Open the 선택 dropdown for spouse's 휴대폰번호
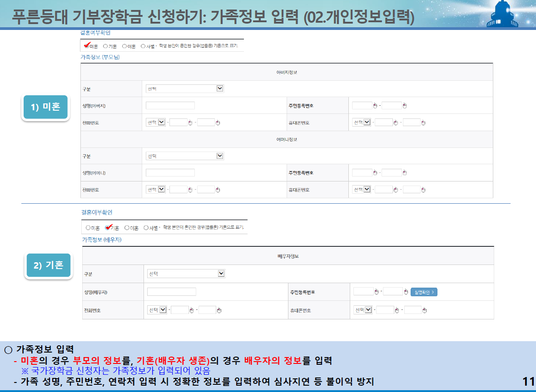Viewport: 536px width, 392px height. pyautogui.click(x=362, y=310)
